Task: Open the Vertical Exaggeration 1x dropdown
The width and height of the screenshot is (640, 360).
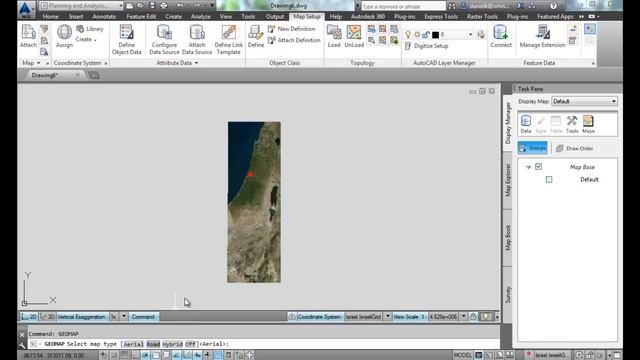Action: pyautogui.click(x=124, y=317)
